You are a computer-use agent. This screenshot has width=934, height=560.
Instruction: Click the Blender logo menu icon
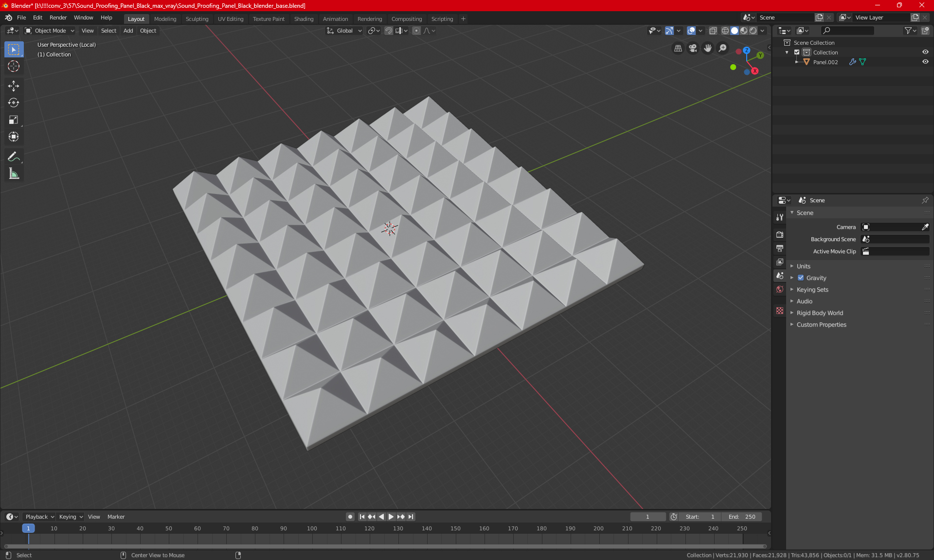pos(8,17)
